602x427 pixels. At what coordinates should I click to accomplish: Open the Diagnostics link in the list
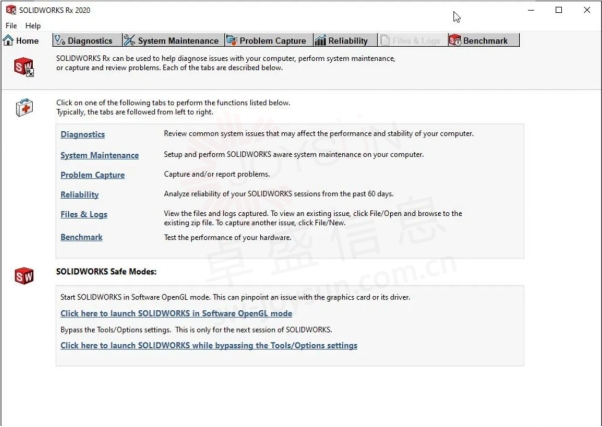point(83,134)
